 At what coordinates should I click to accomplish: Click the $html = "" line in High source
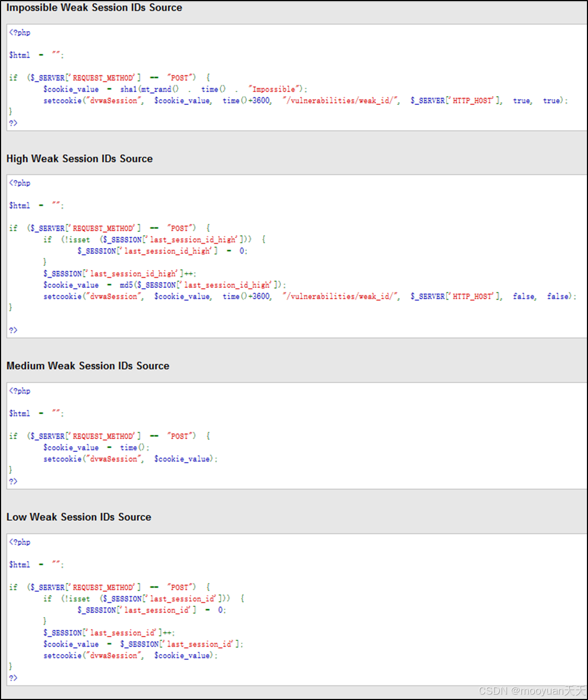(37, 206)
